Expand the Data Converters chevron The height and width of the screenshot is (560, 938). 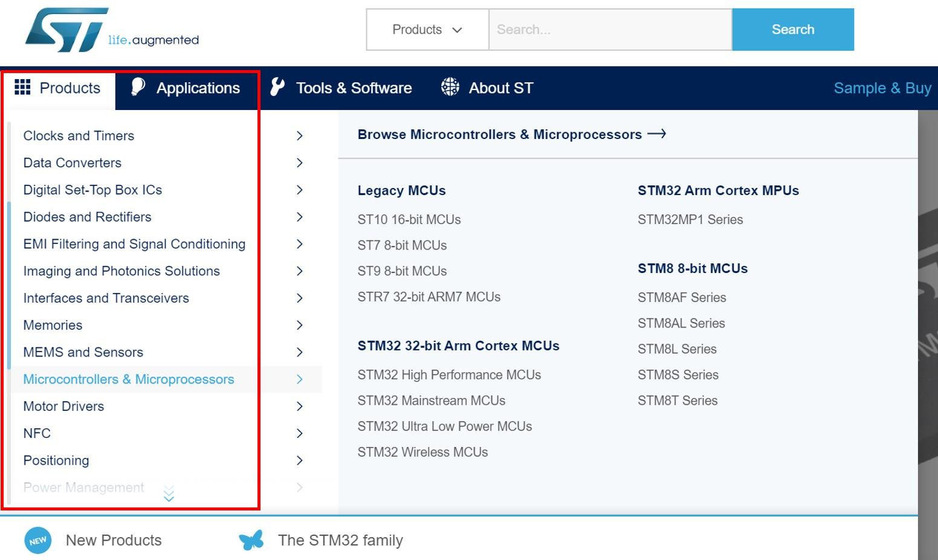(300, 163)
